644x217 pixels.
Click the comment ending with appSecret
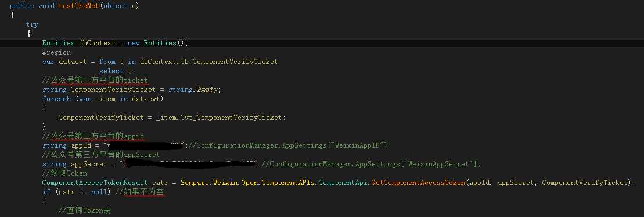pos(100,155)
